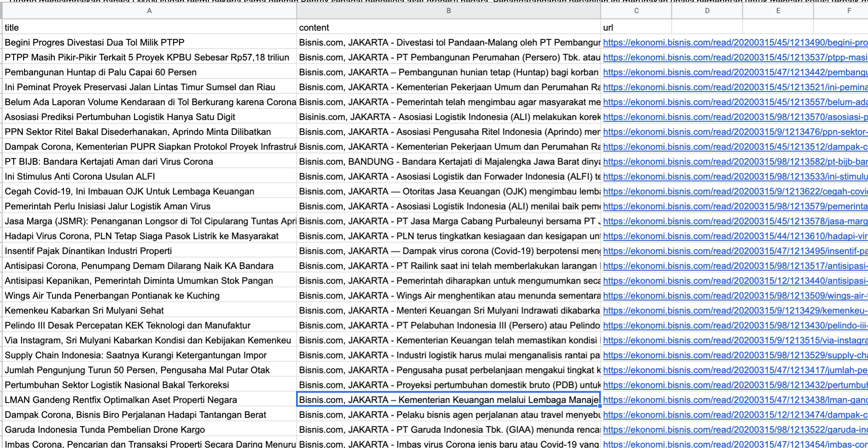
Task: Select 'Kemenkeu Kabarkan Sri Mulyani Sehat' cell
Action: click(149, 311)
